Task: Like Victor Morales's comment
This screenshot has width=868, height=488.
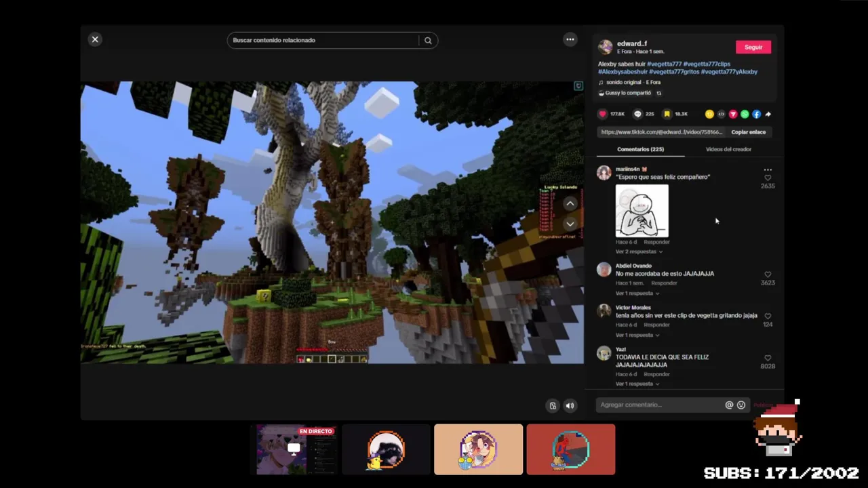Action: pos(768,316)
